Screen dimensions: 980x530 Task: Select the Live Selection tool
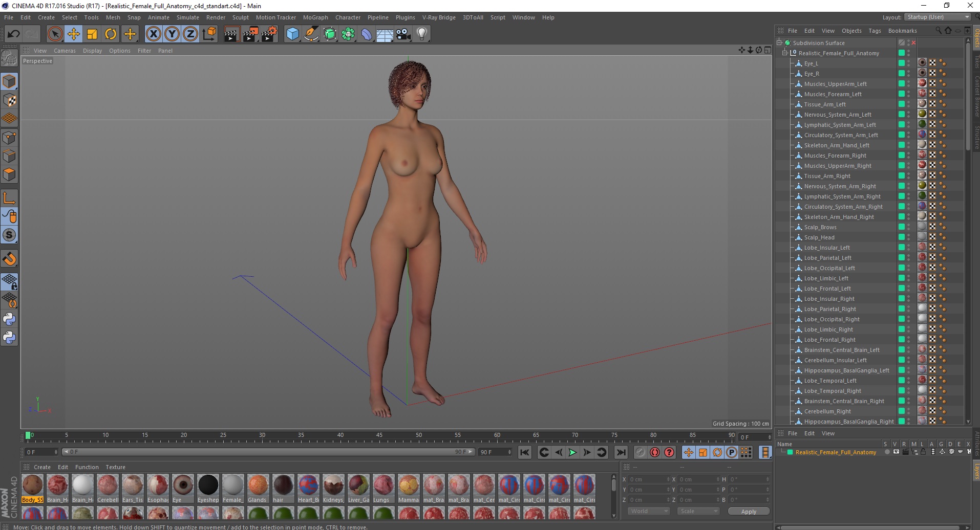tap(55, 34)
